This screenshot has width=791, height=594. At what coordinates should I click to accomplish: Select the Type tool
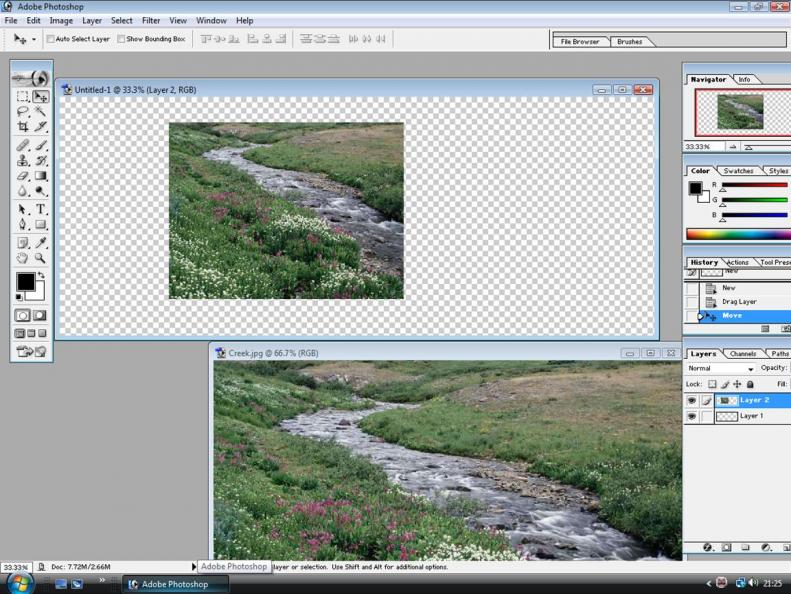(x=40, y=209)
